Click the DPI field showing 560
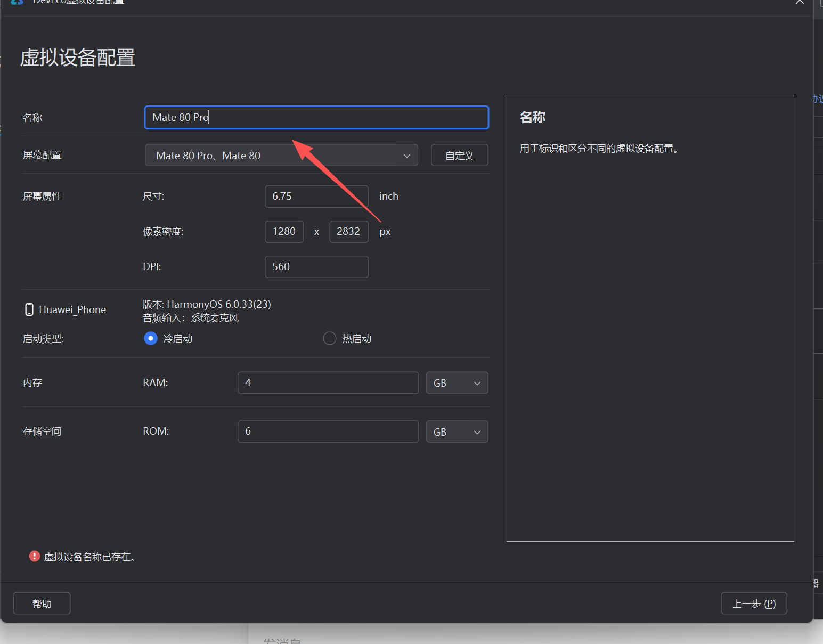This screenshot has height=644, width=823. click(x=316, y=267)
